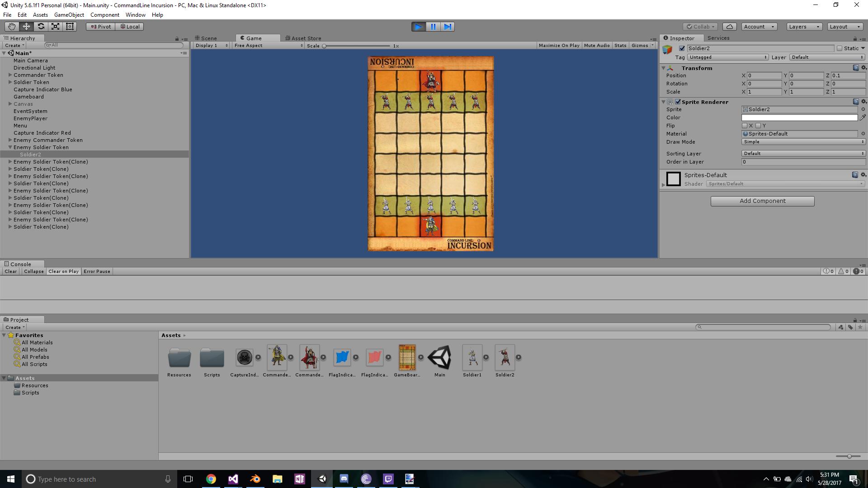
Task: Expand the Commander Token hierarchy item
Action: tap(10, 75)
